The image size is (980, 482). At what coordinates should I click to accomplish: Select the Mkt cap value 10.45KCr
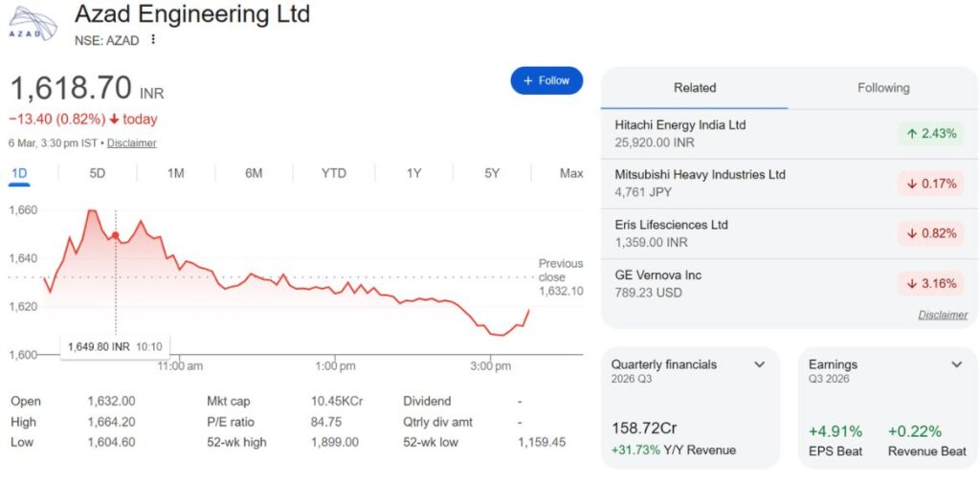(x=337, y=402)
